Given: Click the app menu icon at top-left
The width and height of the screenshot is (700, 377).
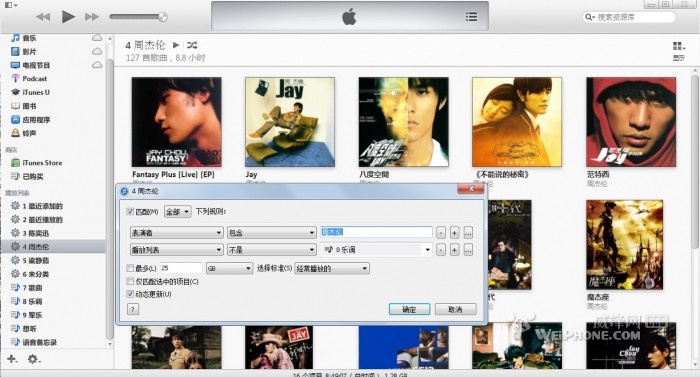Looking at the screenshot, I should tap(11, 5).
